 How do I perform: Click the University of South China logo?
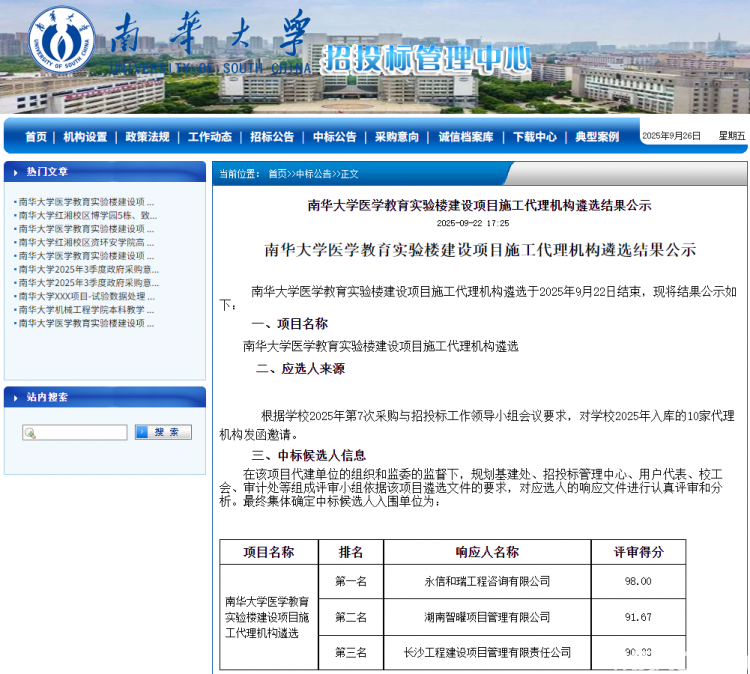61,40
